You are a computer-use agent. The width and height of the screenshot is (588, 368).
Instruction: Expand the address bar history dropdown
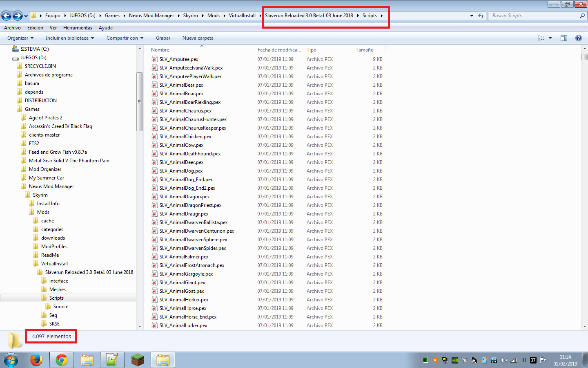(472, 16)
